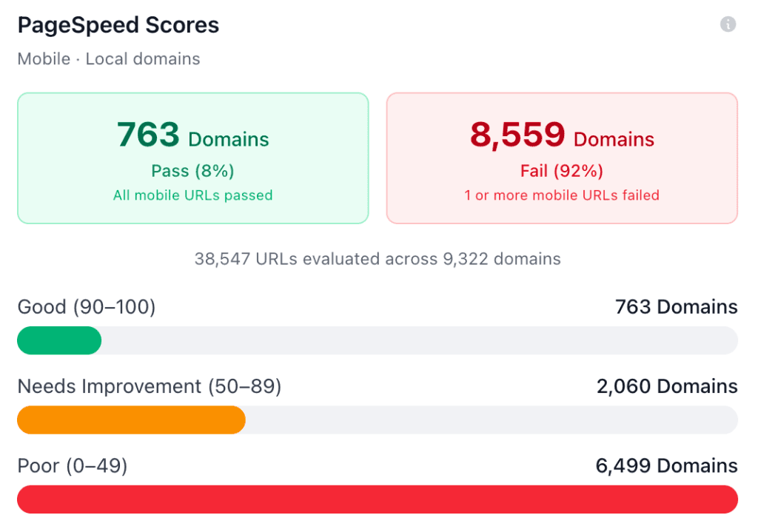758x532 pixels.
Task: Click the 6,499 Domains count beside Poor
Action: click(x=666, y=465)
